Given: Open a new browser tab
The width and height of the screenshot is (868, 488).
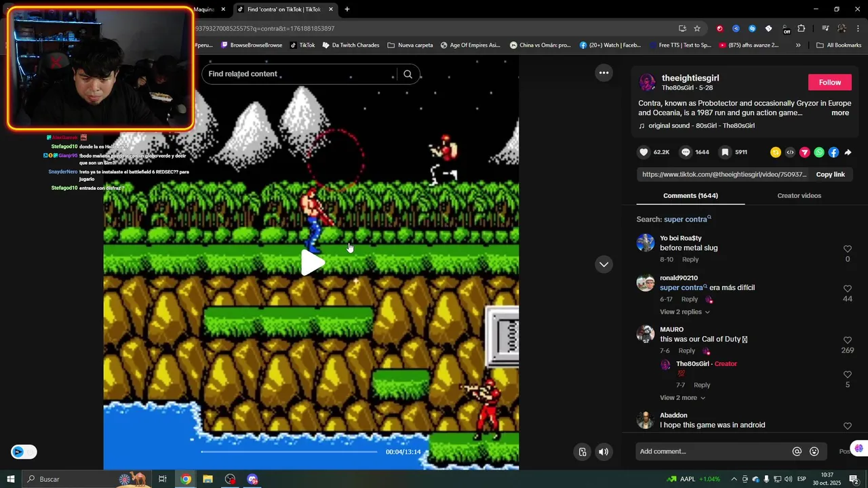Looking at the screenshot, I should [347, 9].
